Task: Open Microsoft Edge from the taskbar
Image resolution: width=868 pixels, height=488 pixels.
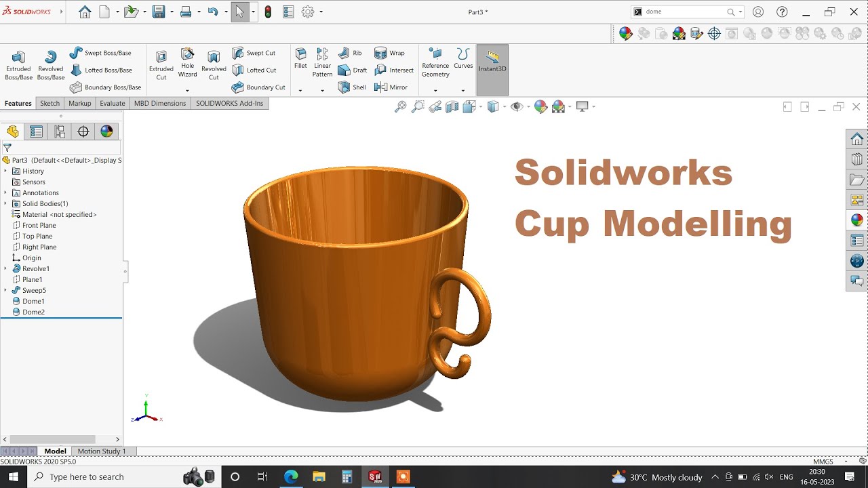Action: point(291,477)
